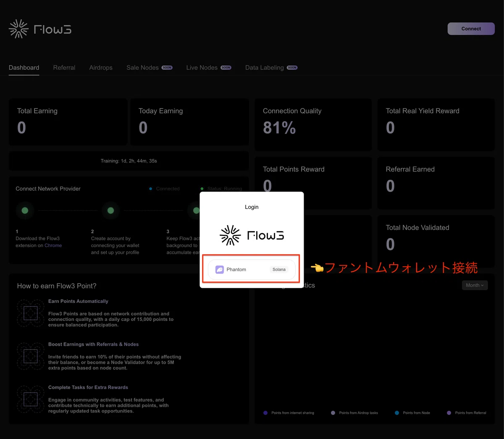
Task: Click the Flow3 logo in the header
Action: pos(40,29)
